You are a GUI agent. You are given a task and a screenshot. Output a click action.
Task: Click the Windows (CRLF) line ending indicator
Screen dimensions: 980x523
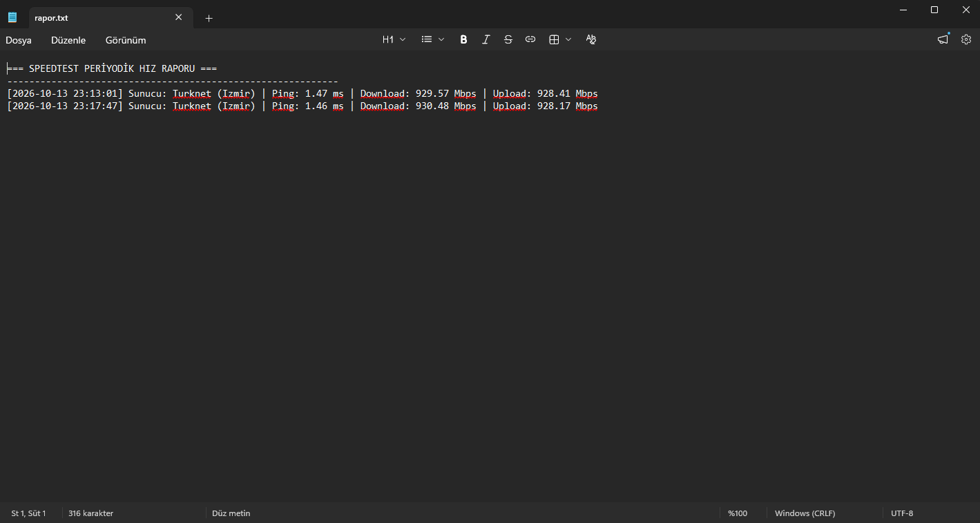(x=805, y=513)
